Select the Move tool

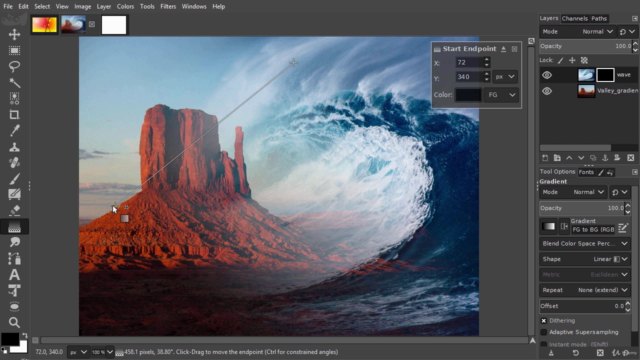coord(14,34)
